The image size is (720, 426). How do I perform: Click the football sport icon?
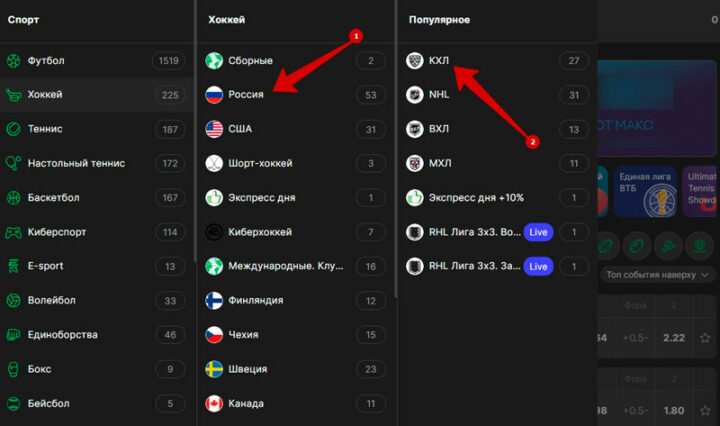(14, 61)
